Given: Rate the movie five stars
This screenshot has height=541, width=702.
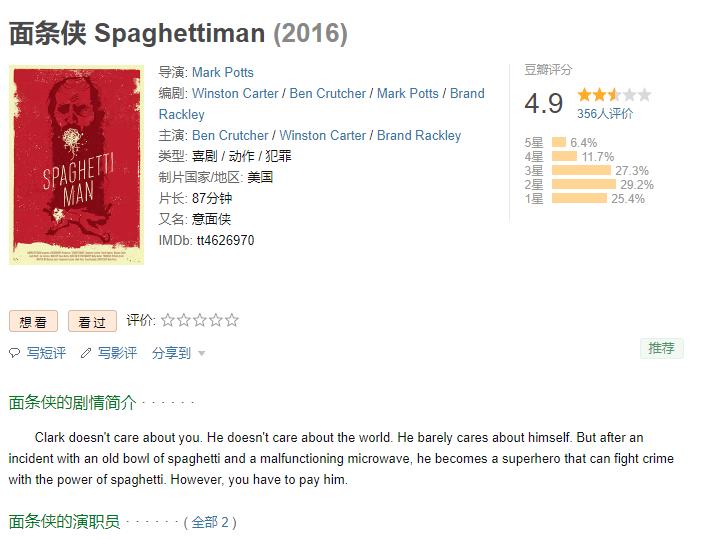Looking at the screenshot, I should pyautogui.click(x=232, y=320).
